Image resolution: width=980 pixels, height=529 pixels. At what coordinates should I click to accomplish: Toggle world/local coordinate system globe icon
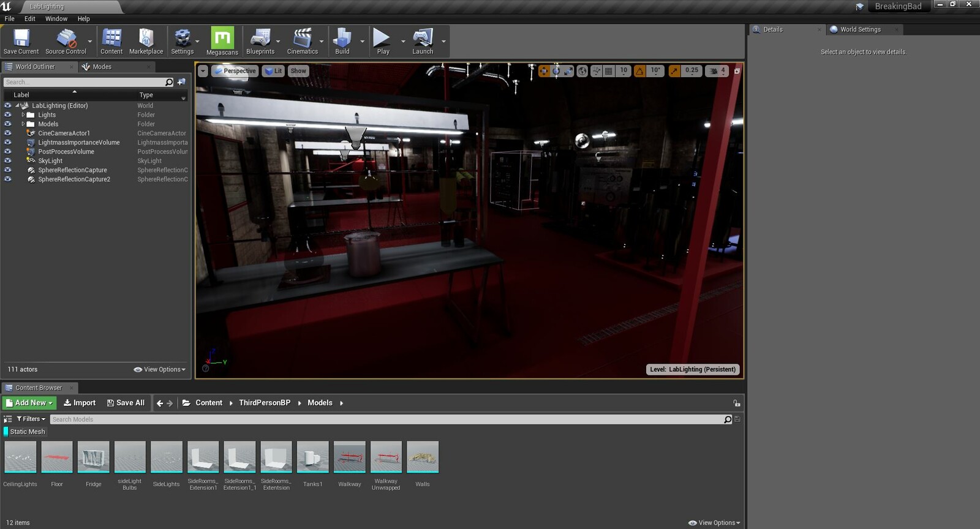pyautogui.click(x=582, y=71)
